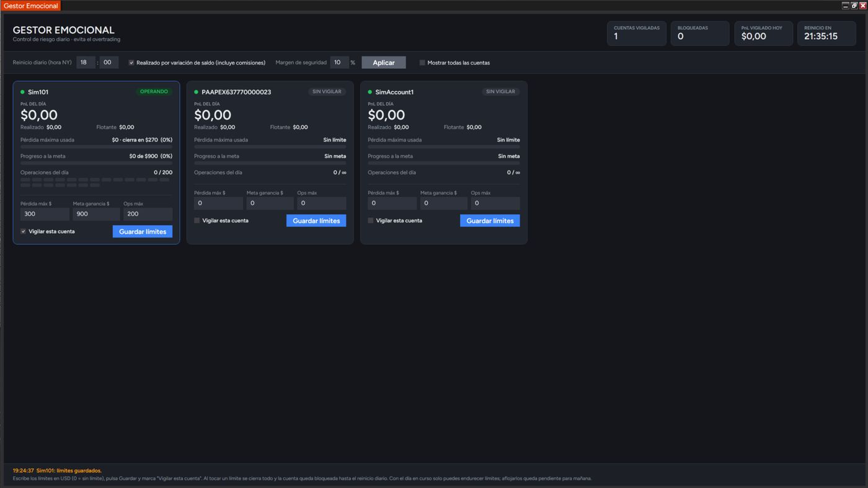Screen dimensions: 868x488
Task: Click the Sim101 Pérdida máxima usada progress bar
Action: pos(96,147)
